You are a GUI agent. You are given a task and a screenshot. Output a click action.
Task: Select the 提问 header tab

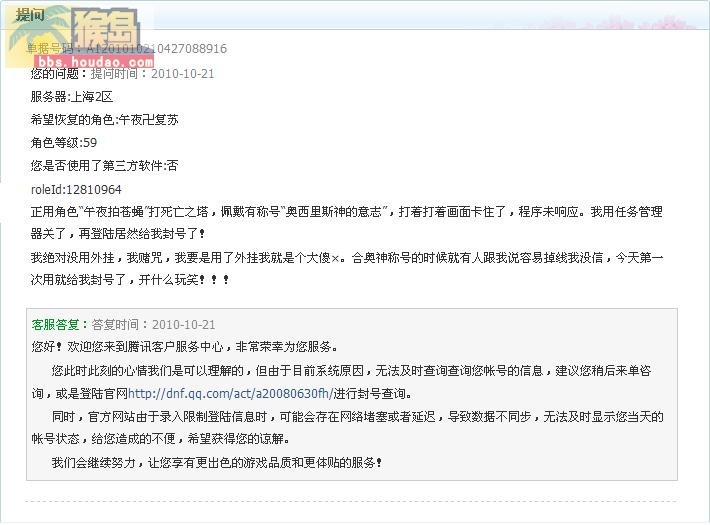pos(30,15)
